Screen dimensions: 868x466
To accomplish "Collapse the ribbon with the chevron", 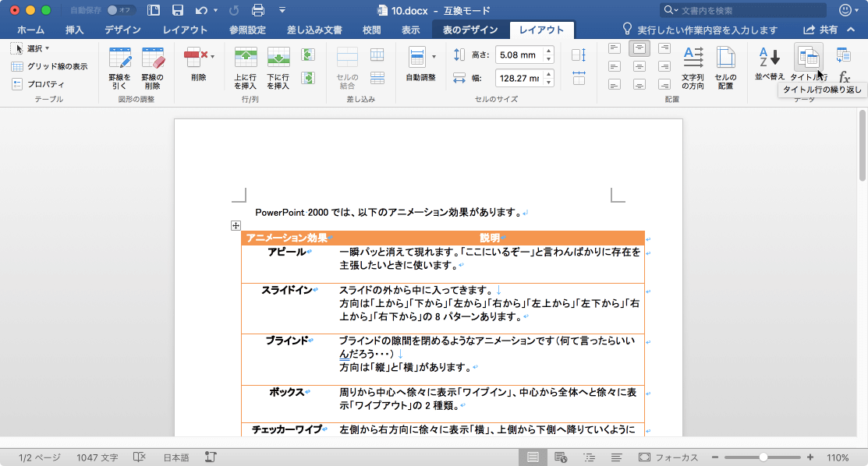I will pyautogui.click(x=851, y=30).
